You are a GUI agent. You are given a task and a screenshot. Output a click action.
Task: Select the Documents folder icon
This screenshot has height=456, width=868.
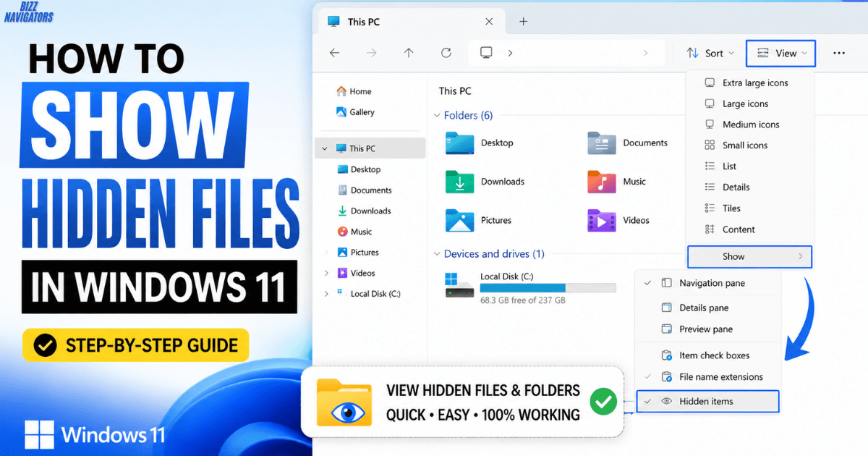(602, 143)
